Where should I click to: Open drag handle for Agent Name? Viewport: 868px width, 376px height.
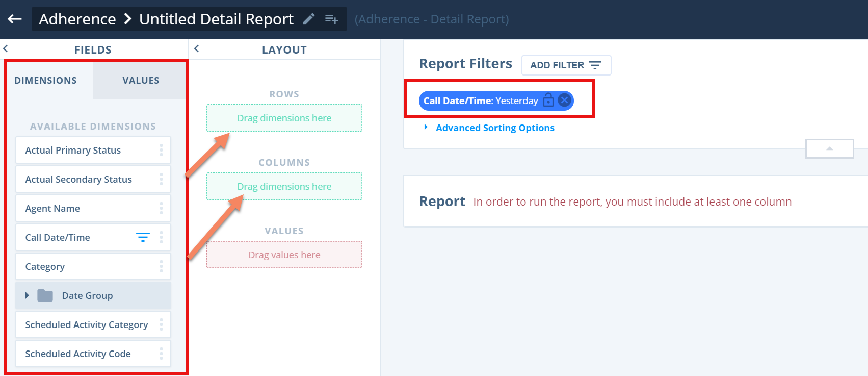point(161,208)
